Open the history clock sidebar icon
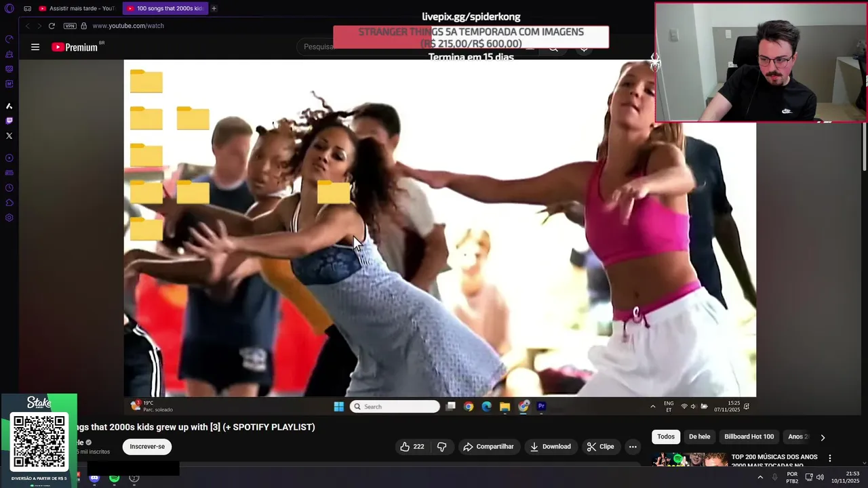 pyautogui.click(x=9, y=188)
